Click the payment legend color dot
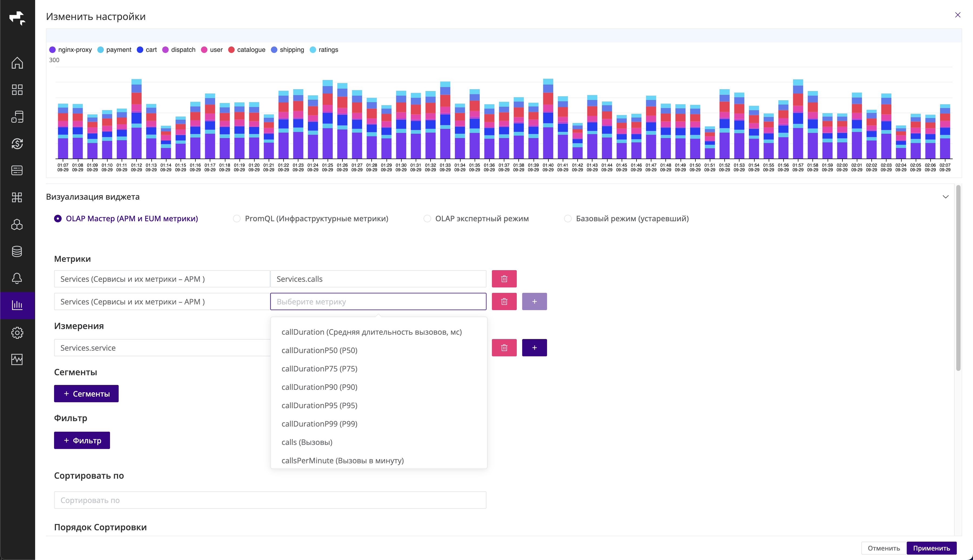This screenshot has width=973, height=560. 101,50
